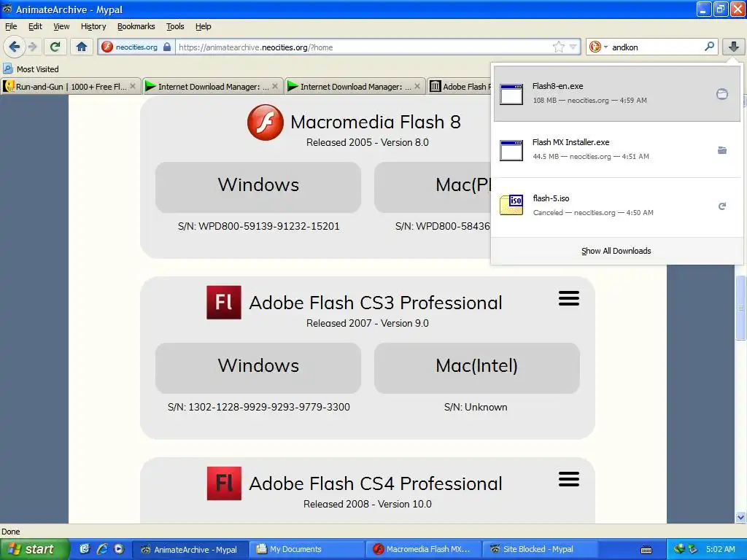Download Flash CS3 for Windows
Screen dimensions: 747x560
click(258, 367)
